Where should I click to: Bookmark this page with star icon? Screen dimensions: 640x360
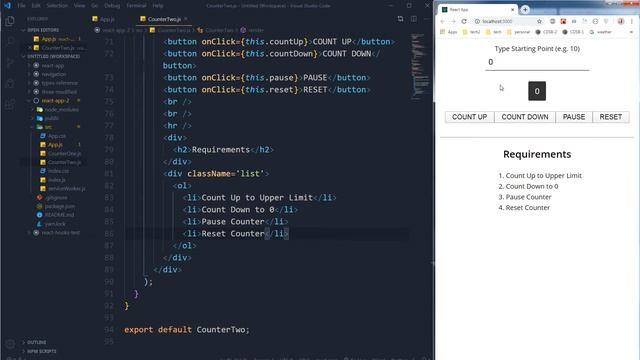coord(539,21)
